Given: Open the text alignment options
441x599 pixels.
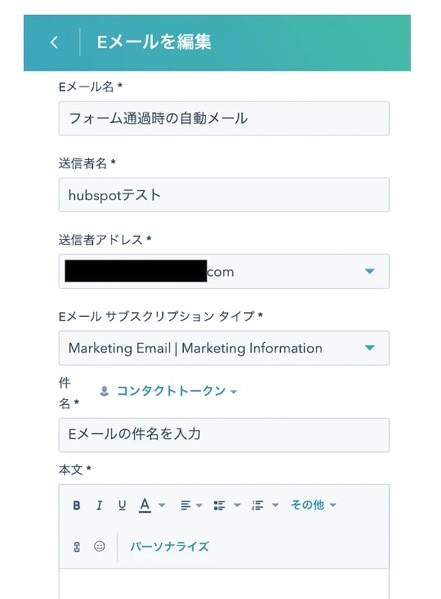Looking at the screenshot, I should point(191,505).
